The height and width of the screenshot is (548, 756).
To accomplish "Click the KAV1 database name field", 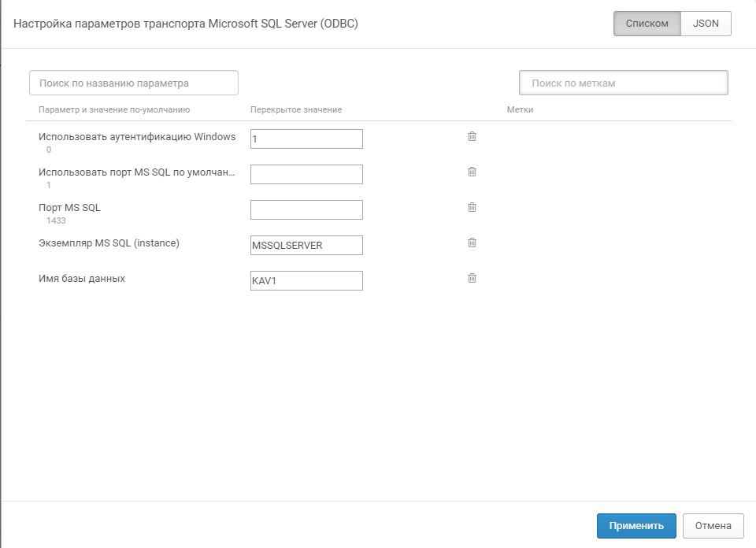I will [x=306, y=280].
